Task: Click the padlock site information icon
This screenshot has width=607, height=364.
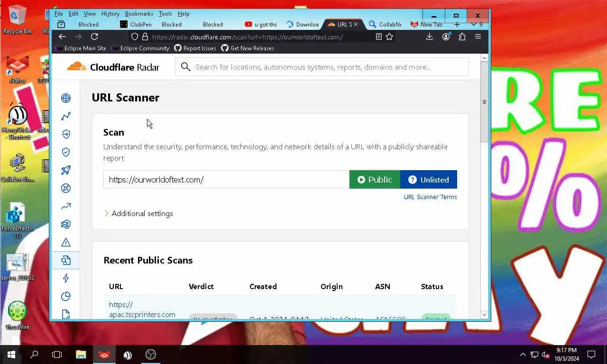Action: (x=145, y=36)
